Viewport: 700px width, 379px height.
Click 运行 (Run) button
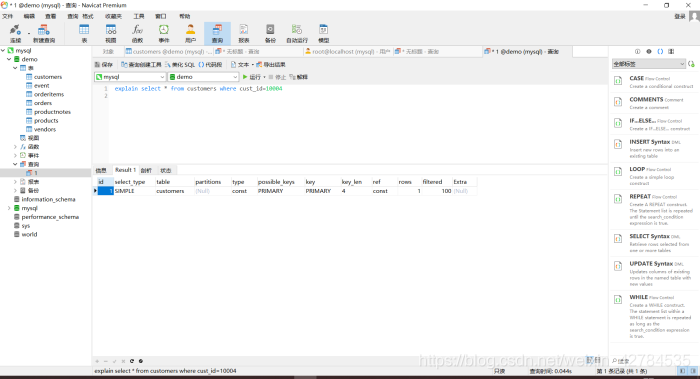pyautogui.click(x=251, y=77)
